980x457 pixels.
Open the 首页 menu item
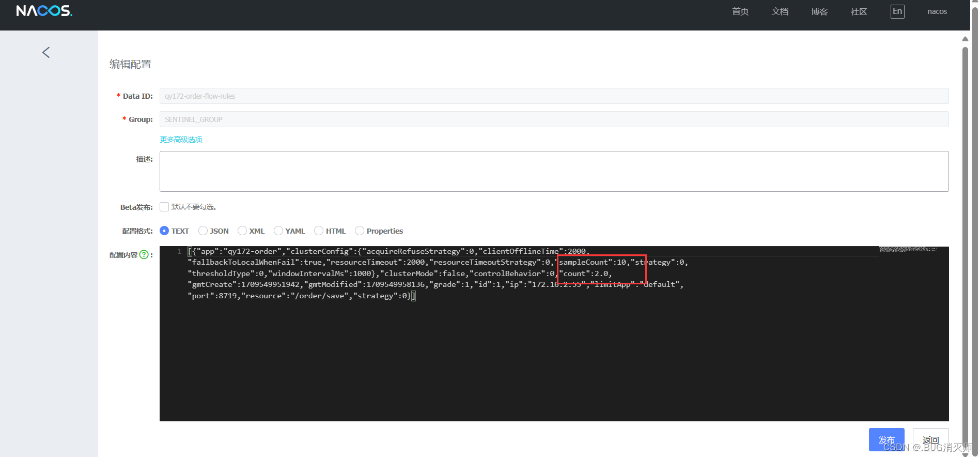pos(740,11)
